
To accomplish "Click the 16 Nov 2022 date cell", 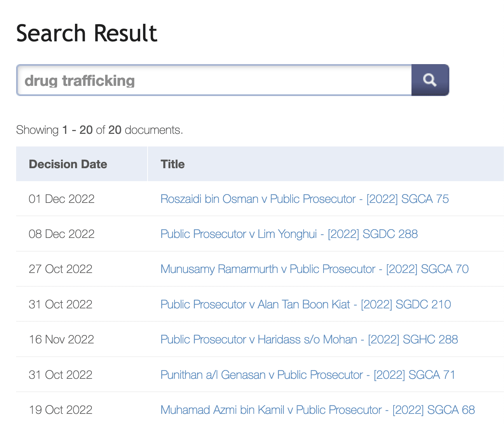I will [x=61, y=340].
